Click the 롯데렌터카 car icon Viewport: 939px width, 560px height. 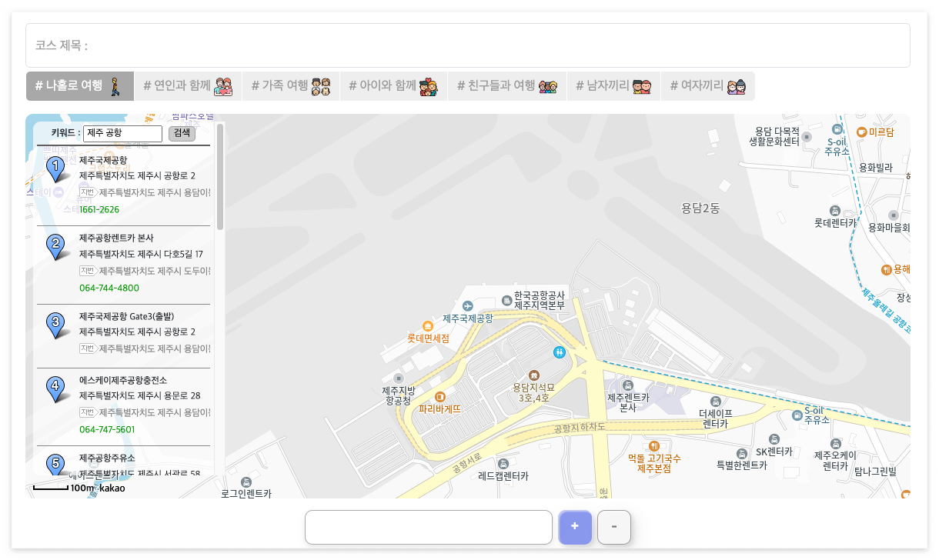click(835, 210)
